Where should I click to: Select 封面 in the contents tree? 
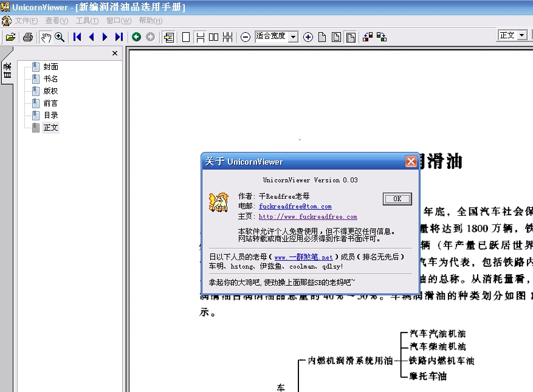tap(50, 67)
